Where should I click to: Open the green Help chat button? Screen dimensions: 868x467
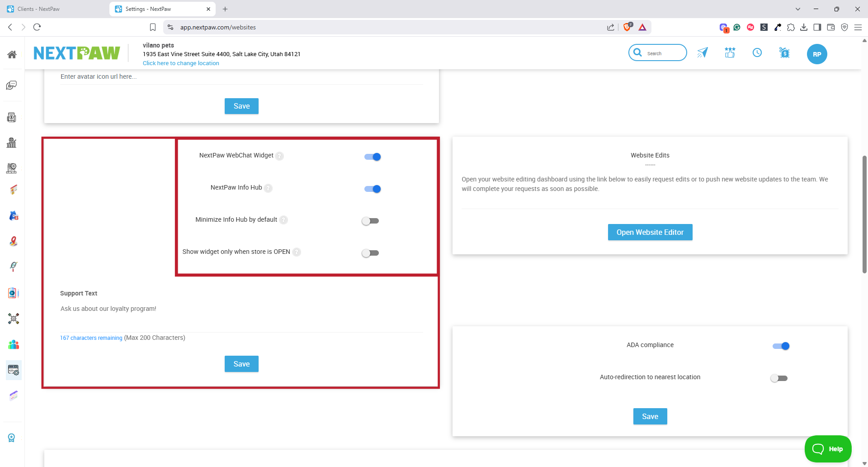pos(828,449)
